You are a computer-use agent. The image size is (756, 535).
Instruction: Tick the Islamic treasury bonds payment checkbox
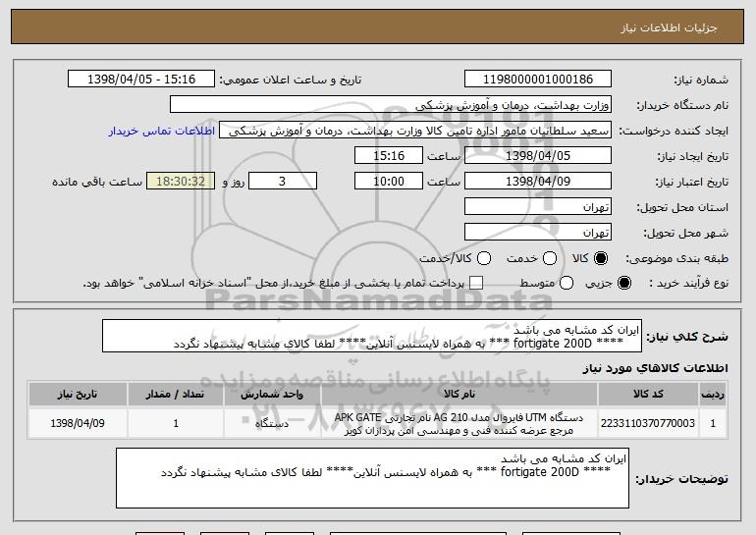[x=476, y=283]
